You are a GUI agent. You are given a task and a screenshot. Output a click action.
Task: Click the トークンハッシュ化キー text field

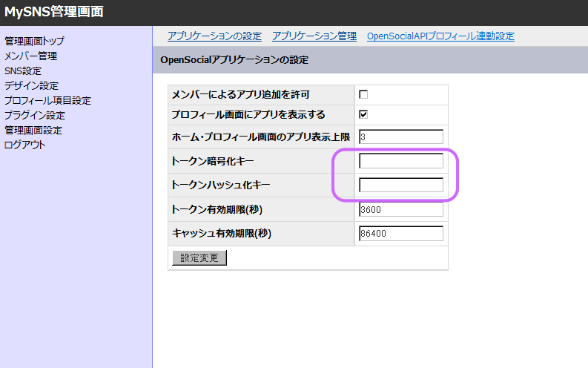point(400,185)
